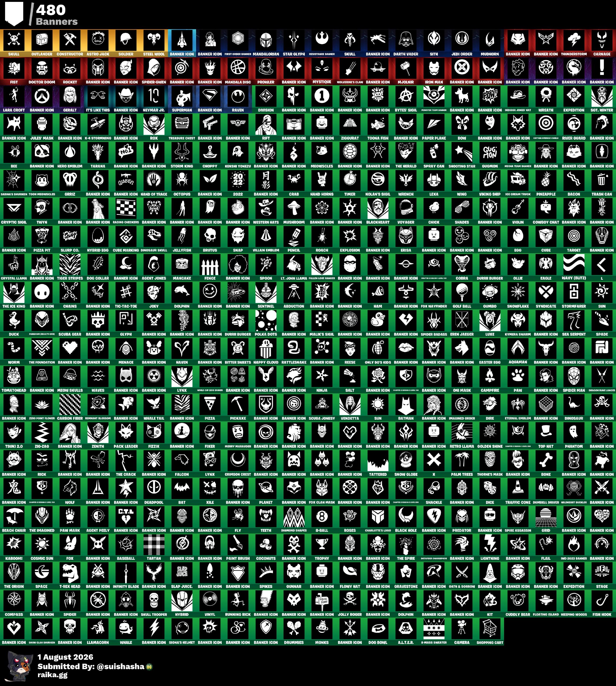Pick the Tartan plaid banner
Image resolution: width=616 pixels, height=686 pixels.
pos(154,548)
